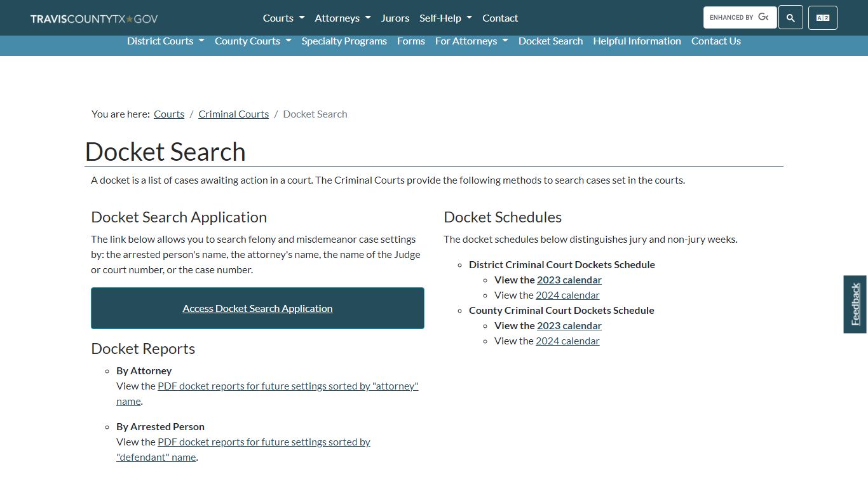
Task: Expand the Courts dropdown in top navigation
Action: pyautogui.click(x=284, y=18)
